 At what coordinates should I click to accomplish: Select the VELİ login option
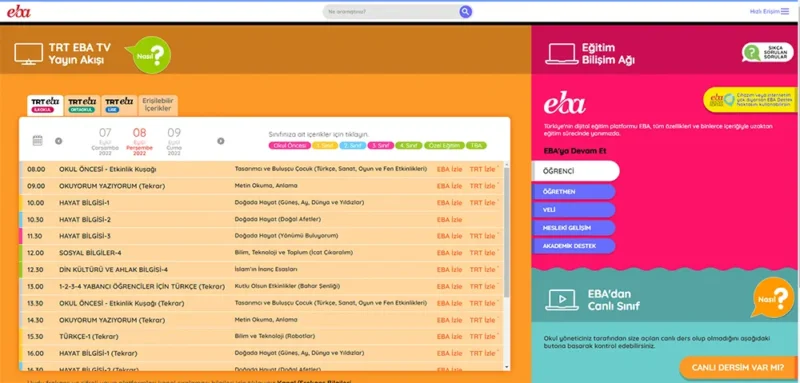(x=573, y=210)
